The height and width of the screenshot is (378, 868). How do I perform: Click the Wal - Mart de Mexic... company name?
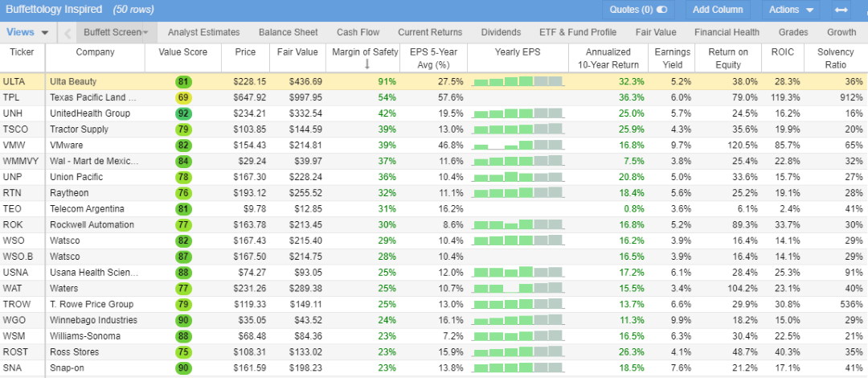94,162
